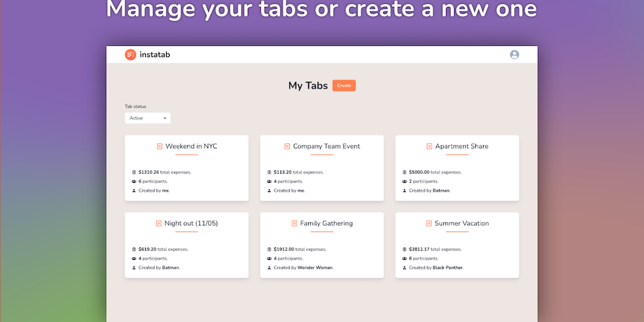The height and width of the screenshot is (322, 644).
Task: Click receipt icon beside Weekend in NYC
Action: [160, 147]
